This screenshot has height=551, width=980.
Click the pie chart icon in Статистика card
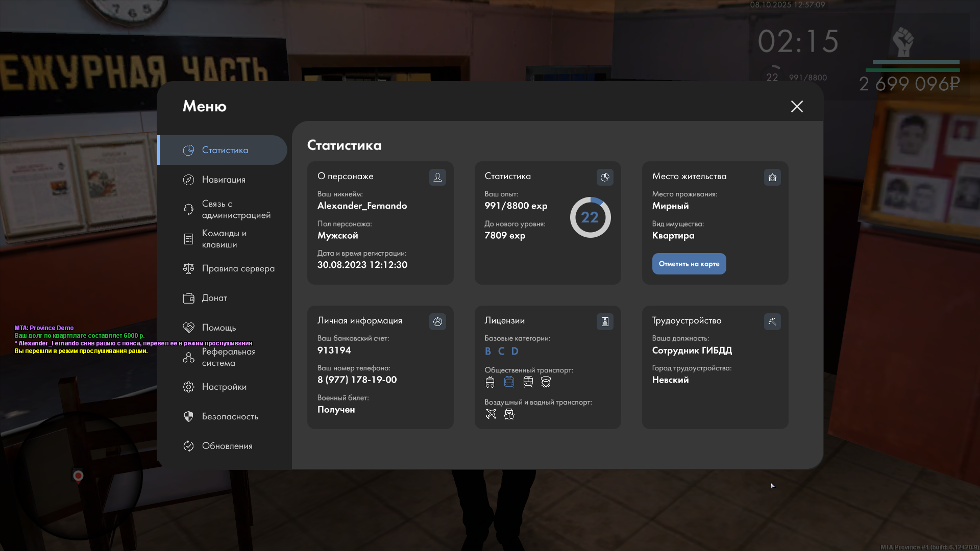click(605, 177)
